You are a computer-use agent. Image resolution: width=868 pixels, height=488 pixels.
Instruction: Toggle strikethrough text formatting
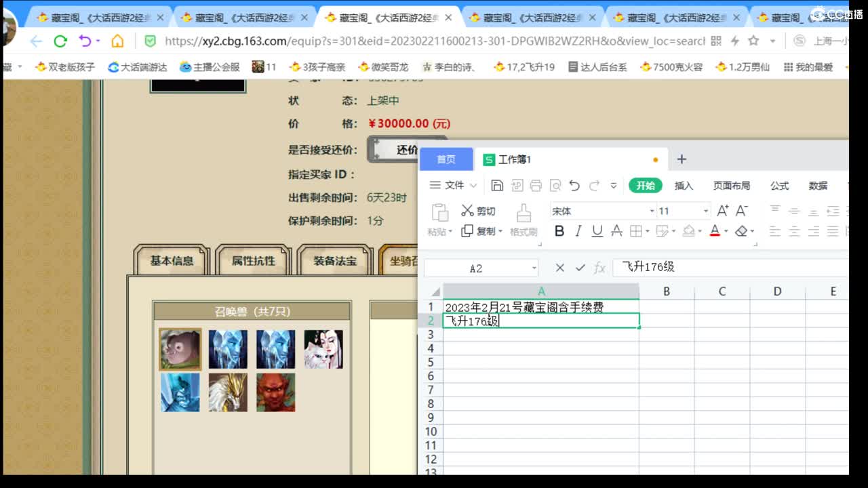pos(616,231)
